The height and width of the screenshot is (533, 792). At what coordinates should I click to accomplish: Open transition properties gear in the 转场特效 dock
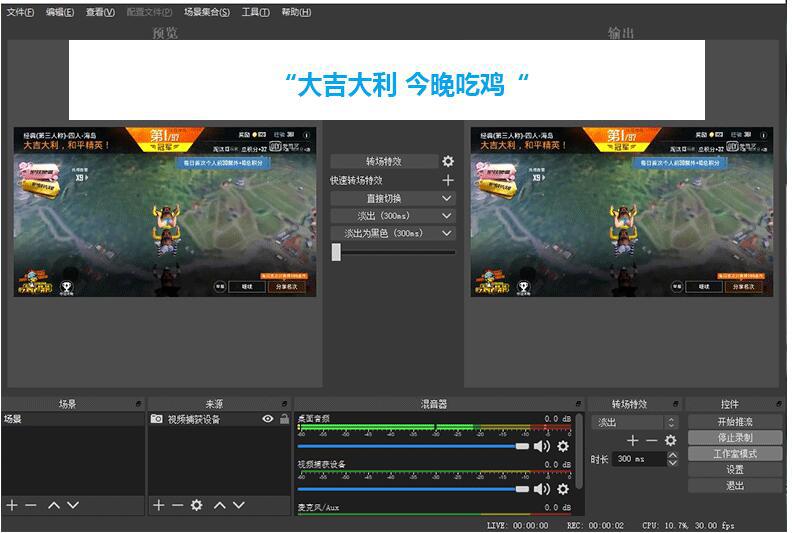670,441
